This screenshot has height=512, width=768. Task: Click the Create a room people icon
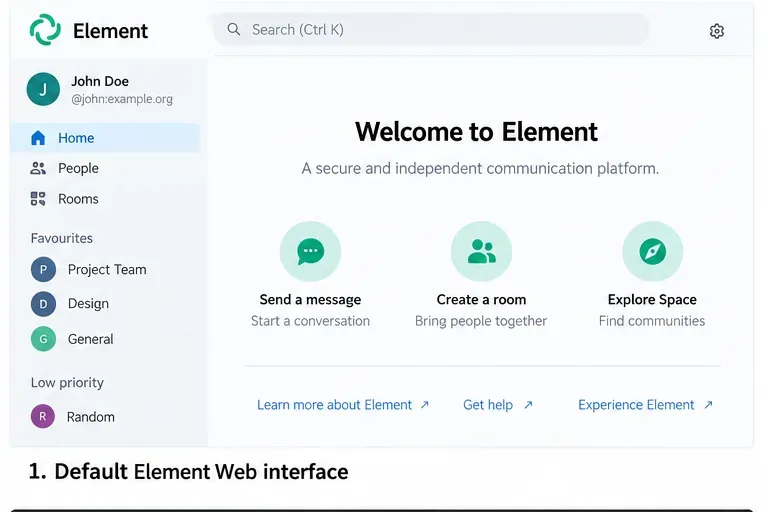tap(481, 251)
